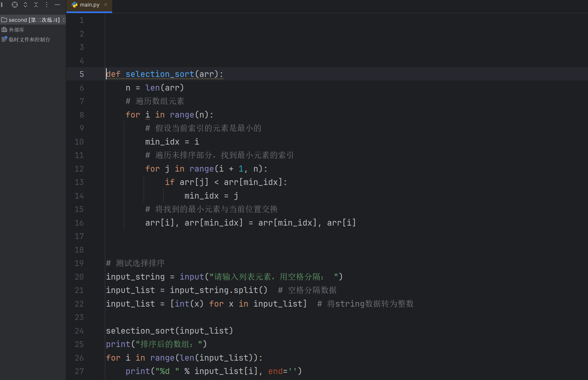Click the selection_sort(input_list) call on line 24
This screenshot has width=588, height=380.
click(169, 331)
